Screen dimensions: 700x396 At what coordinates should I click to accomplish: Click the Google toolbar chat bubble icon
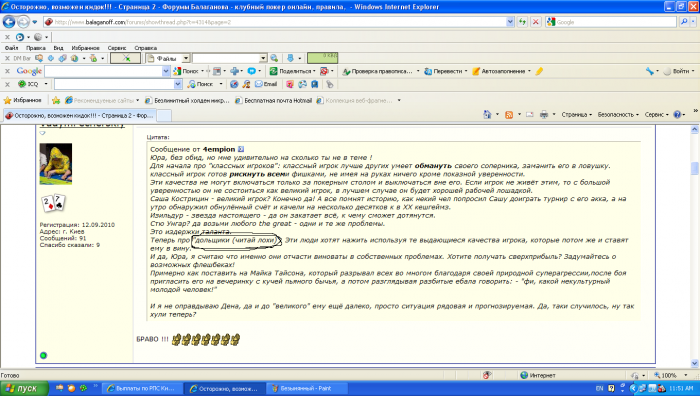[251, 71]
